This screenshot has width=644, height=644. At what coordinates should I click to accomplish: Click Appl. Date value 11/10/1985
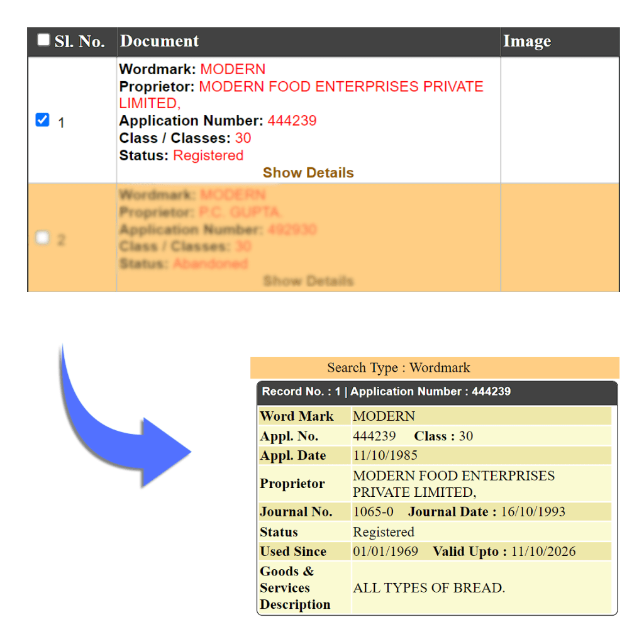(385, 455)
